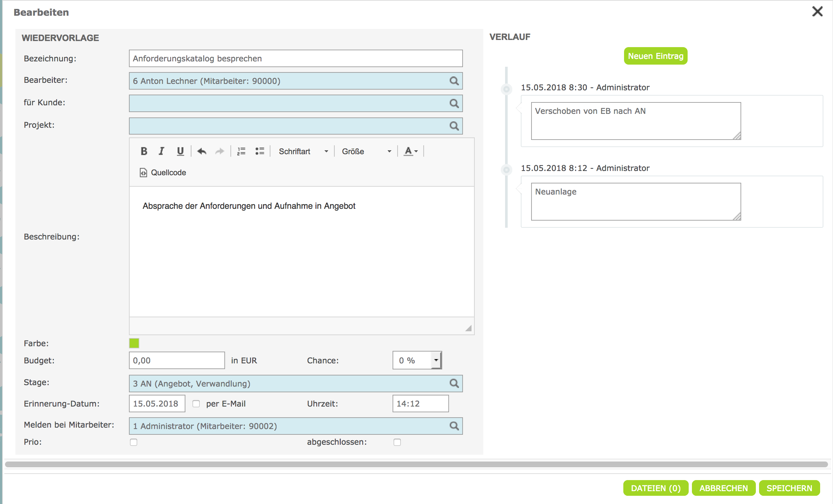This screenshot has width=833, height=504.
Task: Open the Bearbeiter search lookup
Action: [454, 81]
